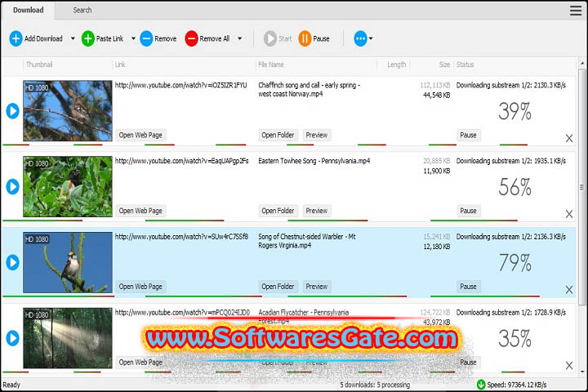Image resolution: width=588 pixels, height=392 pixels.
Task: Play the Eastern Towhee Song row
Action: [13, 187]
